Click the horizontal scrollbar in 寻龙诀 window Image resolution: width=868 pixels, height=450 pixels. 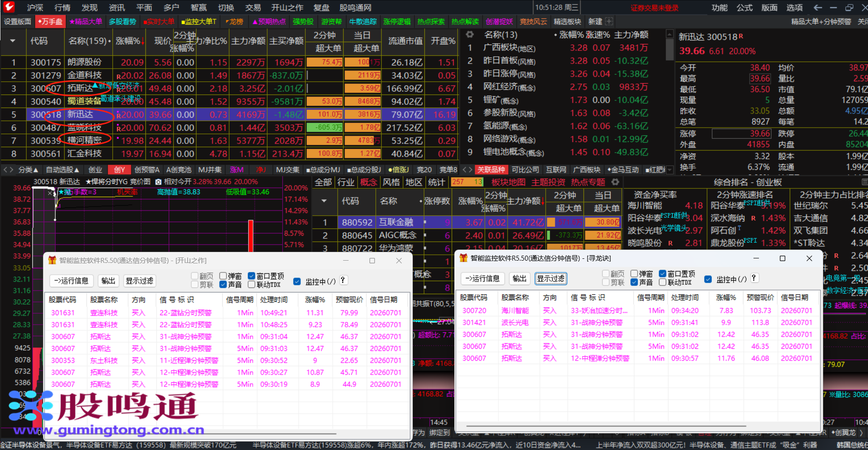click(606, 426)
